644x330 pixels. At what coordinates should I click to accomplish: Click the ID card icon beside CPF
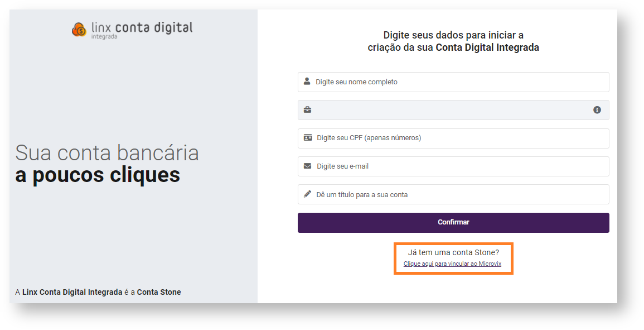click(308, 137)
